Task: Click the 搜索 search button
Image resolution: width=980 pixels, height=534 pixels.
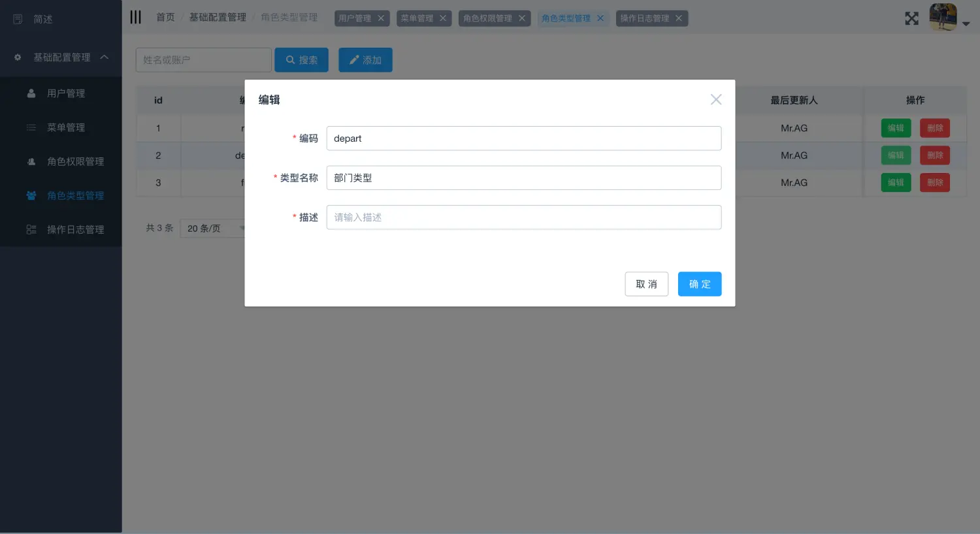Action: (x=301, y=60)
